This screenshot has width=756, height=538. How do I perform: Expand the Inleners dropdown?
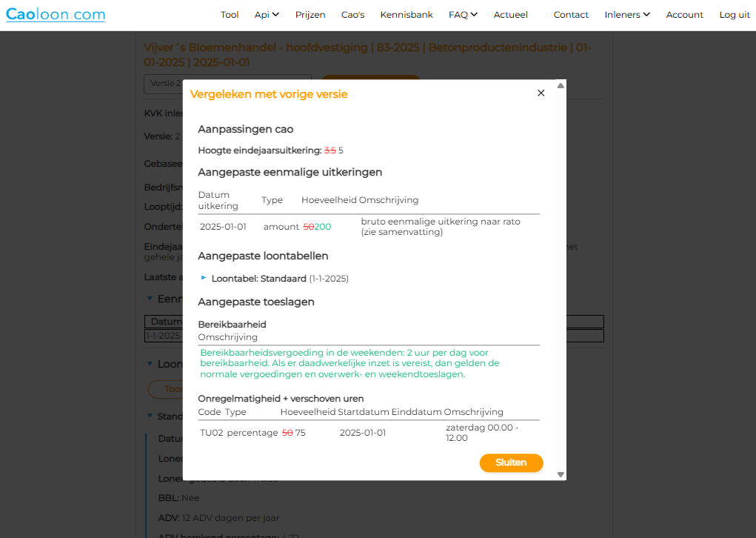tap(627, 15)
